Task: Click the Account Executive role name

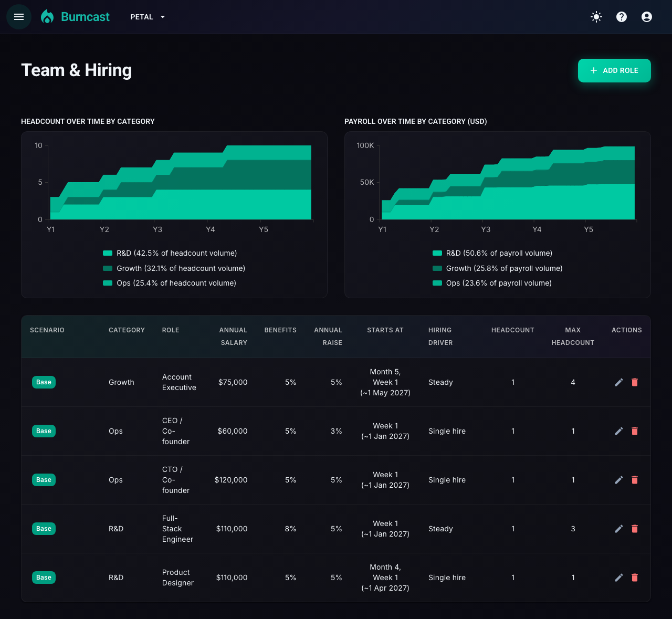Action: [179, 382]
